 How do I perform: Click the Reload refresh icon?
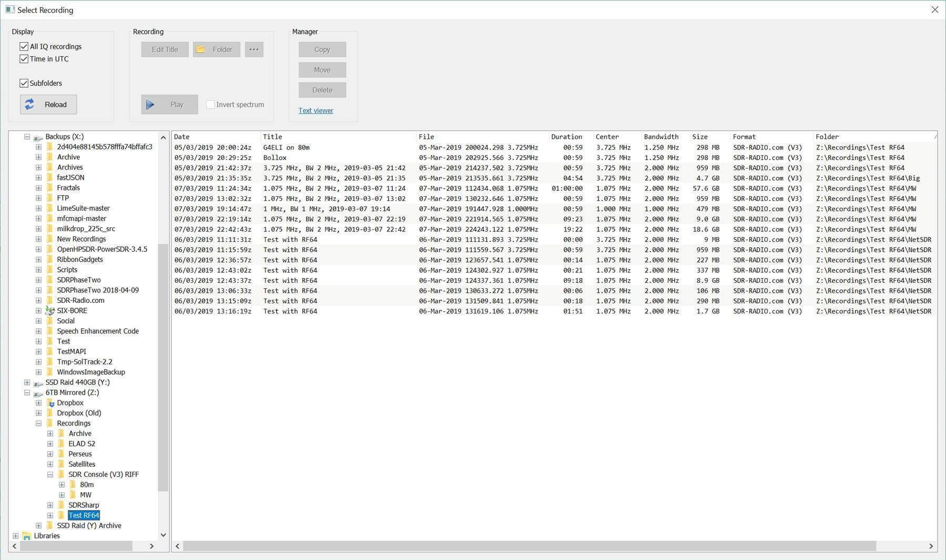[x=30, y=104]
